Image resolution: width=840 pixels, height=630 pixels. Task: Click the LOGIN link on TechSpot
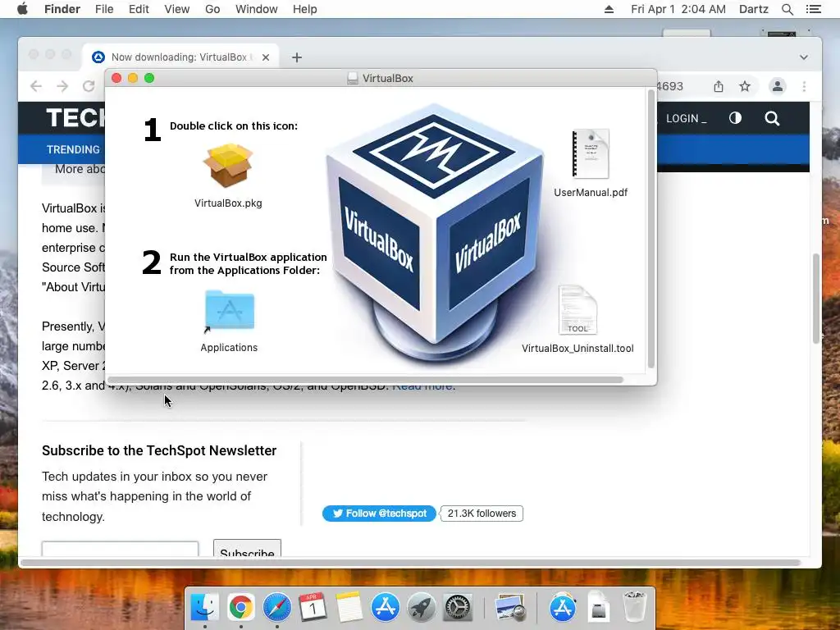[687, 118]
